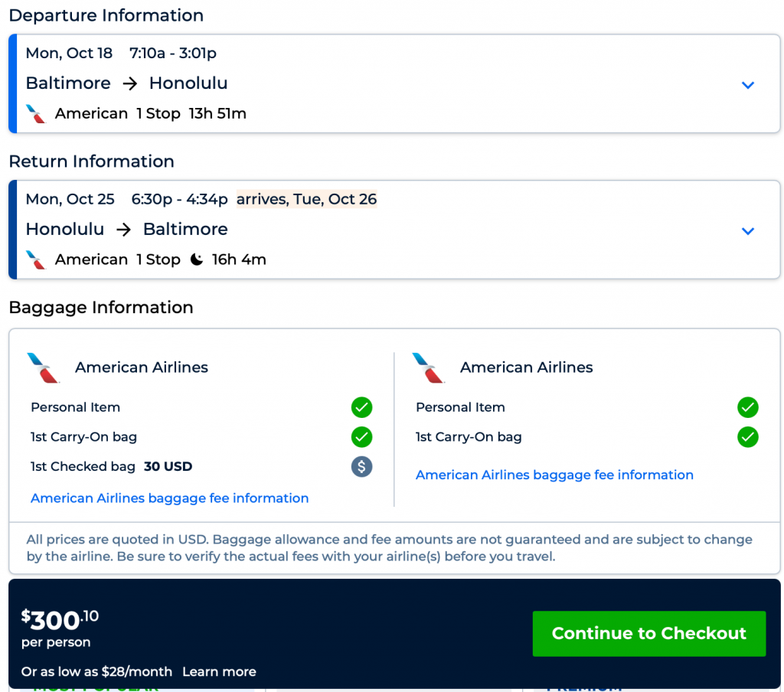Click the dollar fee icon beside 1st Checked bag
This screenshot has width=784, height=692.
(x=362, y=467)
